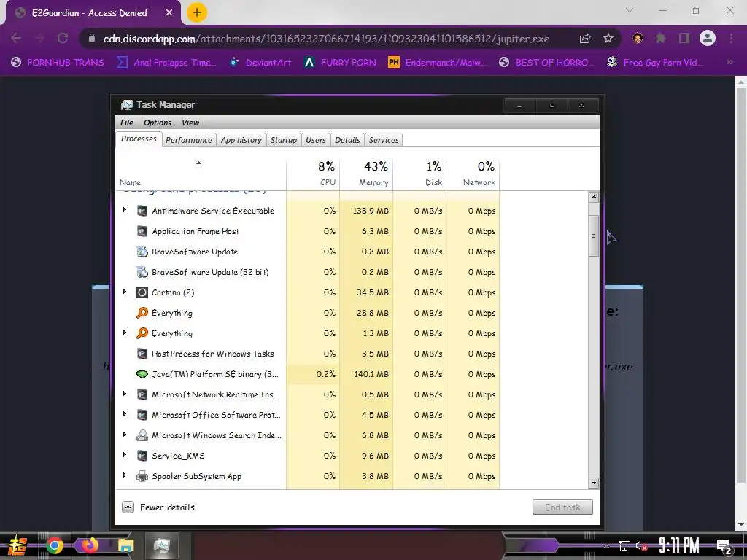Collapse Task Manager with Fewer details
The image size is (747, 560).
[158, 507]
